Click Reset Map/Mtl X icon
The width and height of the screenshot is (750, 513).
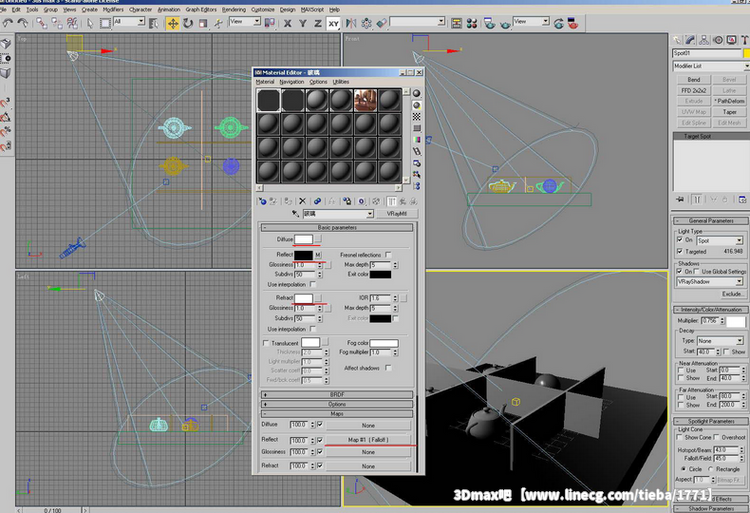point(302,201)
